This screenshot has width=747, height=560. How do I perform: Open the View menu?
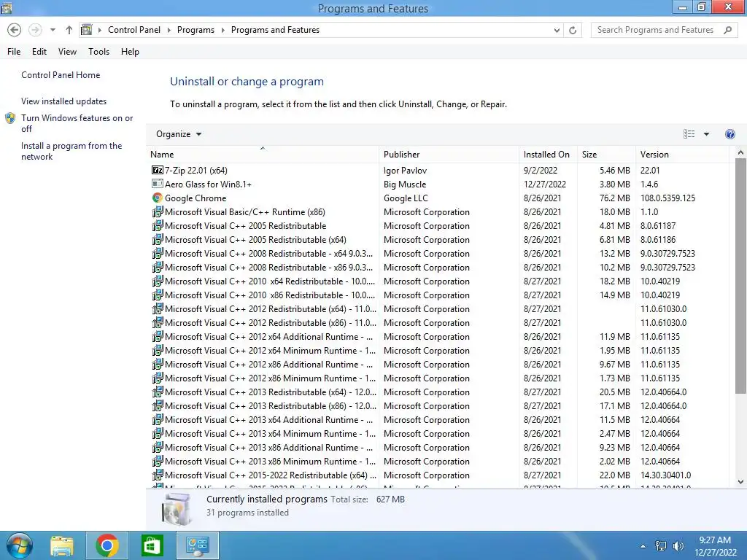coord(67,52)
